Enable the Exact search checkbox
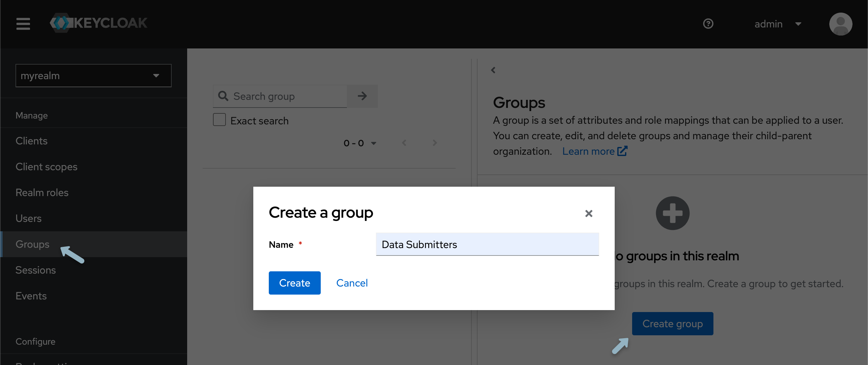 pyautogui.click(x=219, y=120)
